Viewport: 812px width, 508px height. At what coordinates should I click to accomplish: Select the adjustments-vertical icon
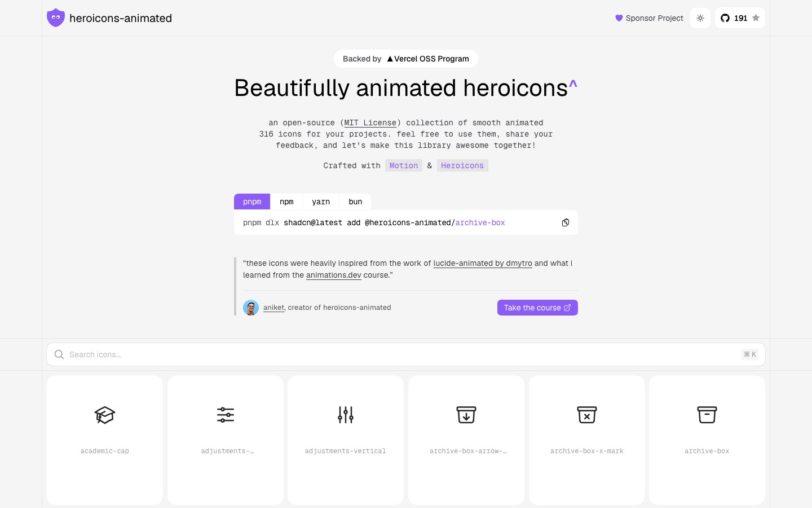[x=346, y=415]
